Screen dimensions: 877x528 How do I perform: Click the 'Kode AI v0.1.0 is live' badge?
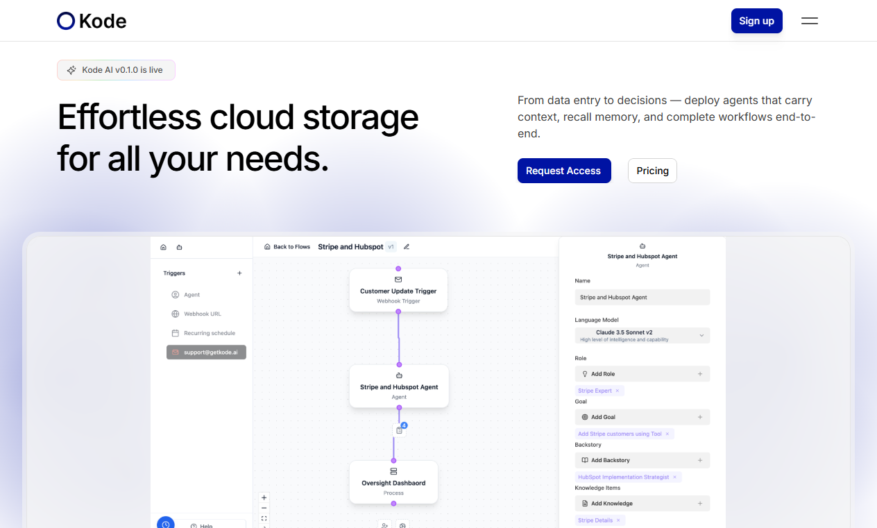tap(116, 70)
